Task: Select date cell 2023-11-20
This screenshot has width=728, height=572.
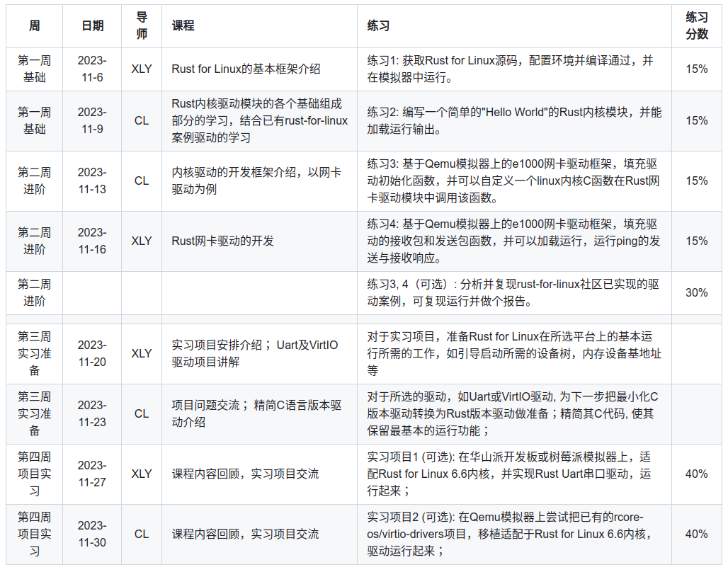Action: coord(92,354)
